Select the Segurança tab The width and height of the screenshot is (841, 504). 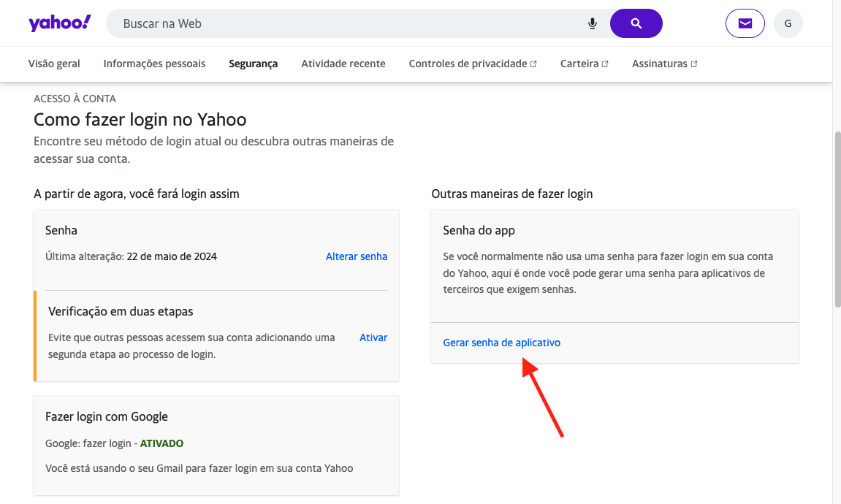[x=253, y=64]
